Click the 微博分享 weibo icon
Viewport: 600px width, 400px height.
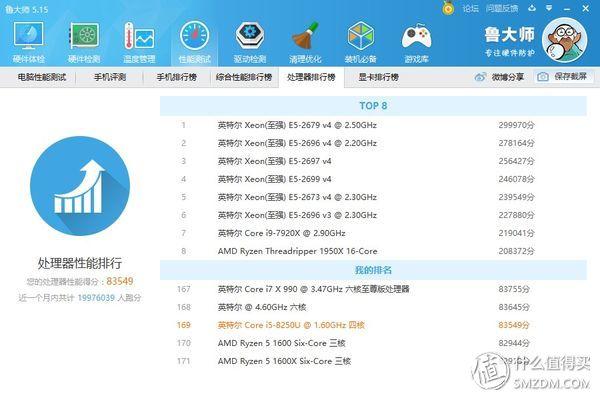[480, 77]
